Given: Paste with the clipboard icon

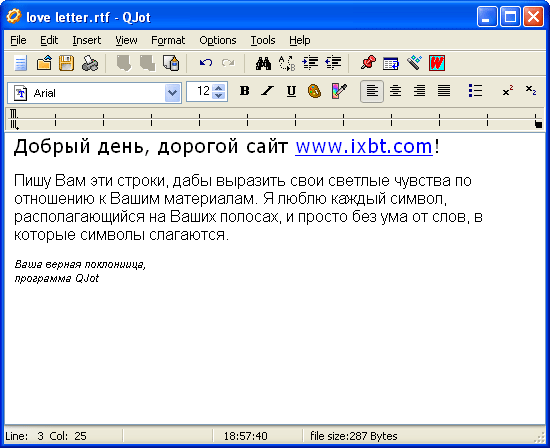Looking at the screenshot, I should tap(171, 63).
